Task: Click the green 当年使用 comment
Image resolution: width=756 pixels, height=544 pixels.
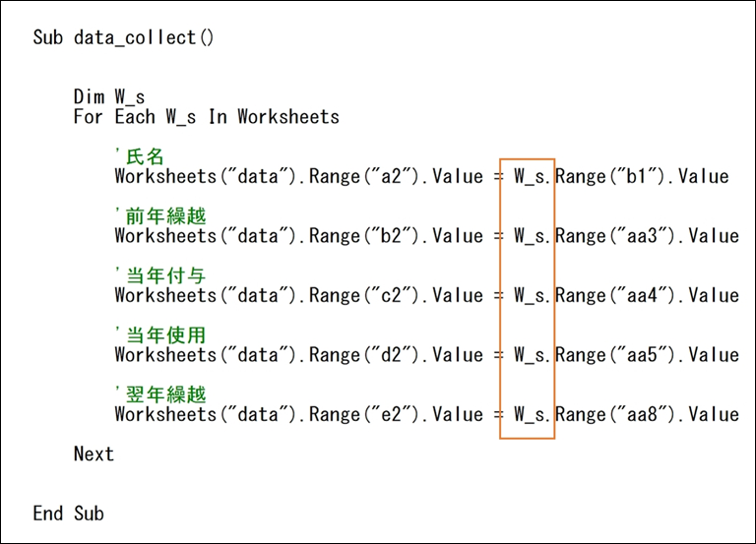Action: tap(160, 335)
